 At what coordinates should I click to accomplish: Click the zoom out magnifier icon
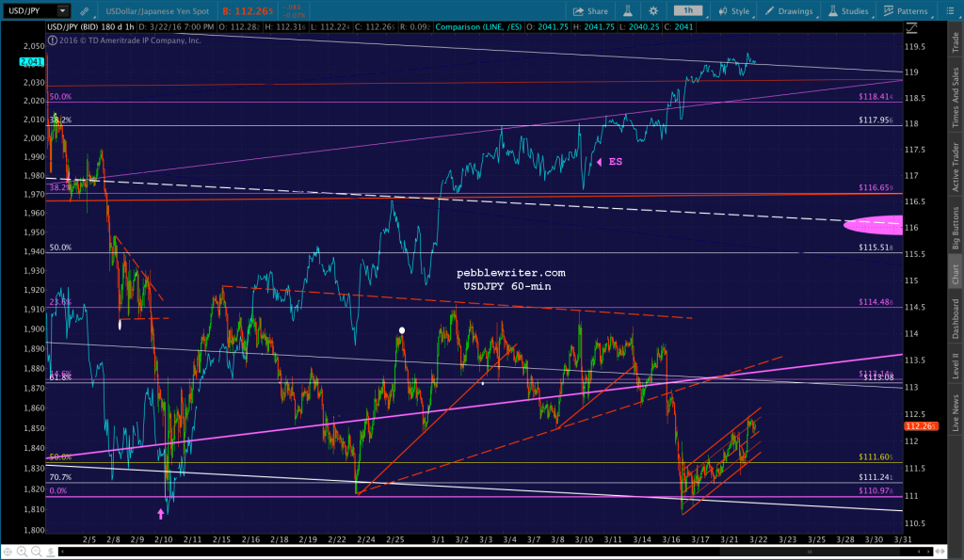coord(37,552)
